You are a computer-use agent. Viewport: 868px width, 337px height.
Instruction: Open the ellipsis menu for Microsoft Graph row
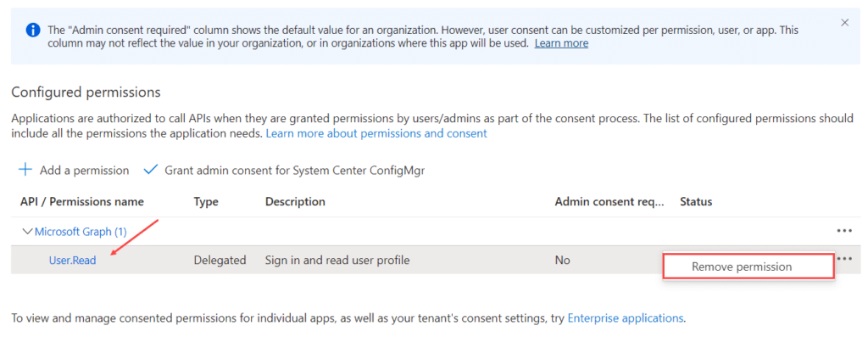pos(843,231)
